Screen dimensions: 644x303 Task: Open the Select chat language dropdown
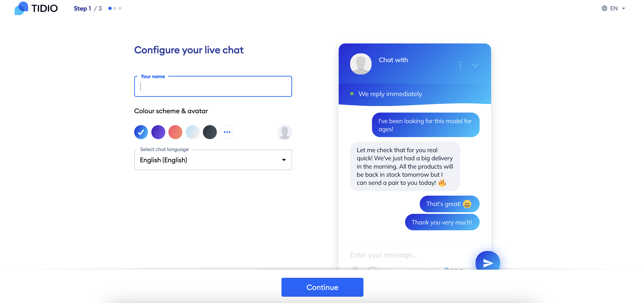tap(213, 160)
